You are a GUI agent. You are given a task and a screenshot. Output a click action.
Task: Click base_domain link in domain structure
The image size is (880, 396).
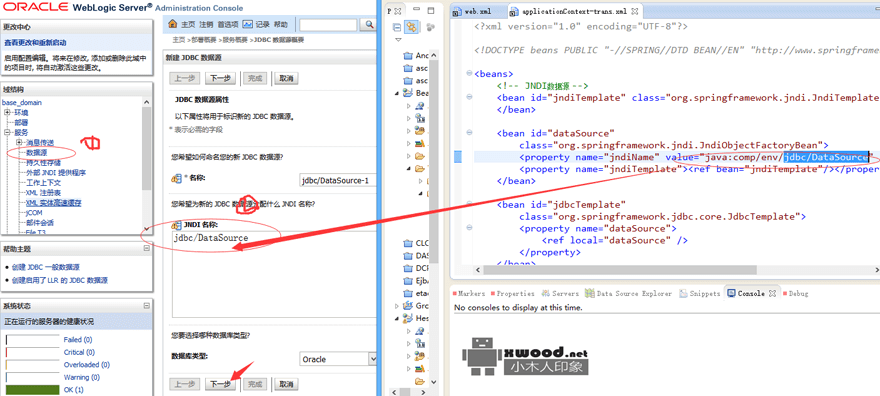click(x=22, y=103)
